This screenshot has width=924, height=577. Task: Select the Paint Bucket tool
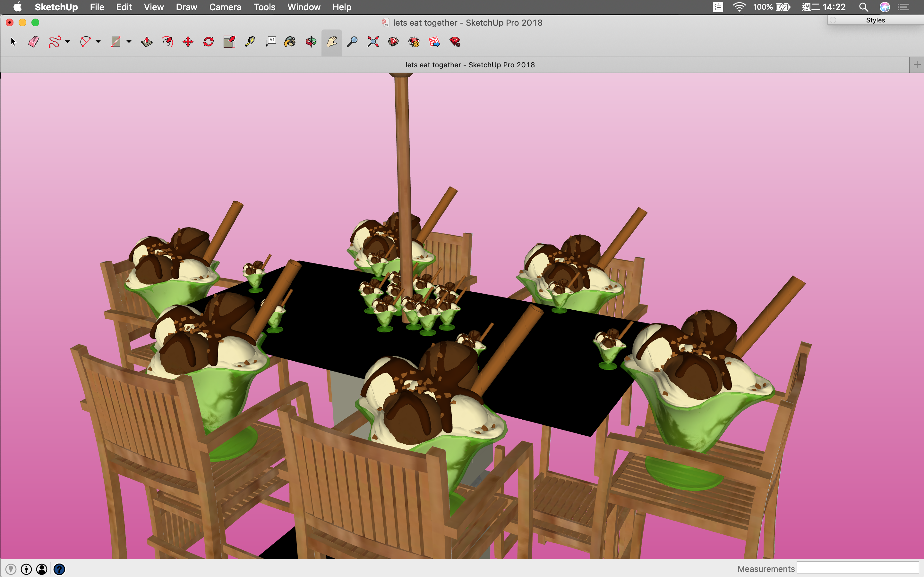(x=290, y=42)
